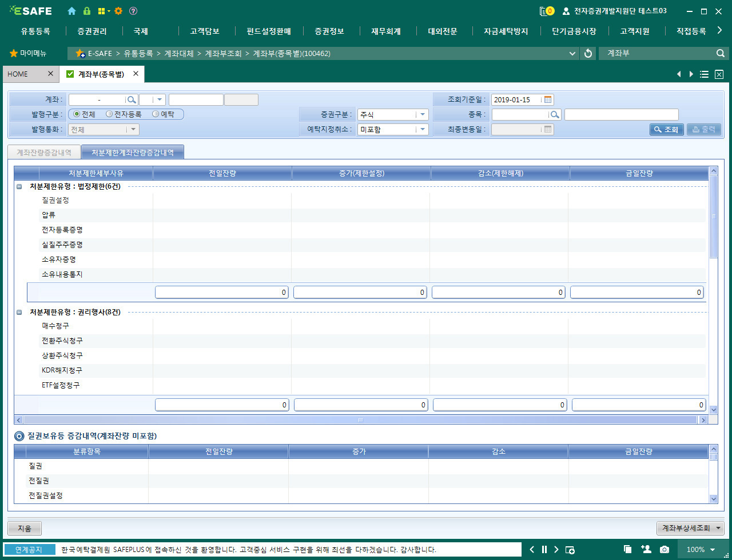Go to the blue home icon

[71, 11]
